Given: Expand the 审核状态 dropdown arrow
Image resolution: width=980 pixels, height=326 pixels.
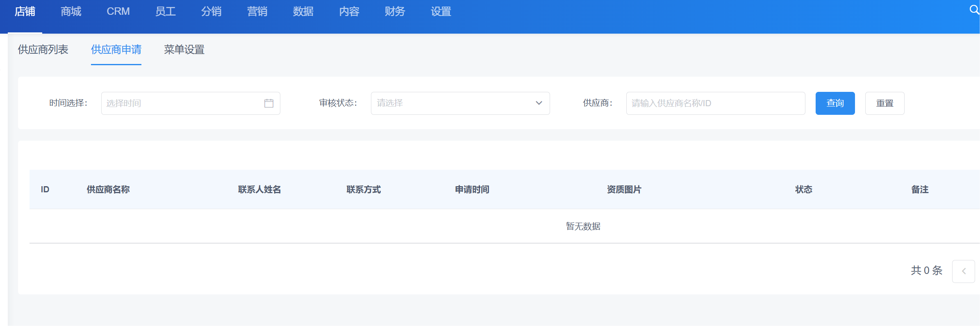Looking at the screenshot, I should [539, 103].
